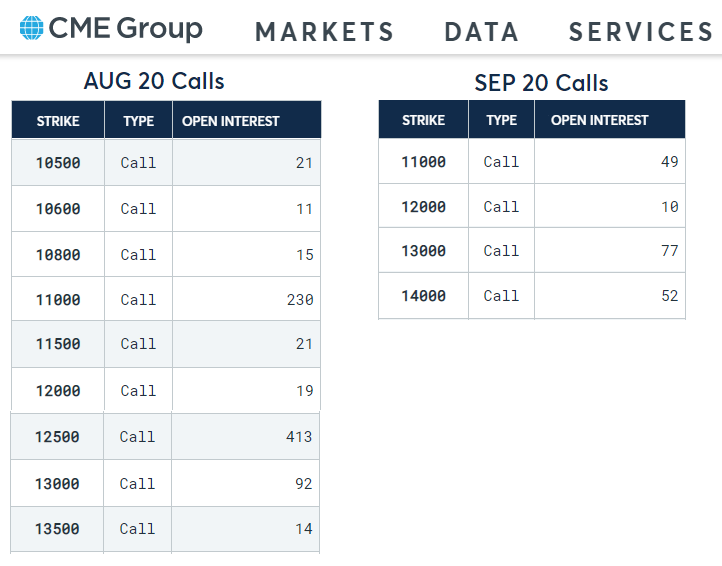Click the SEP 20 Calls table heading

coord(541,83)
